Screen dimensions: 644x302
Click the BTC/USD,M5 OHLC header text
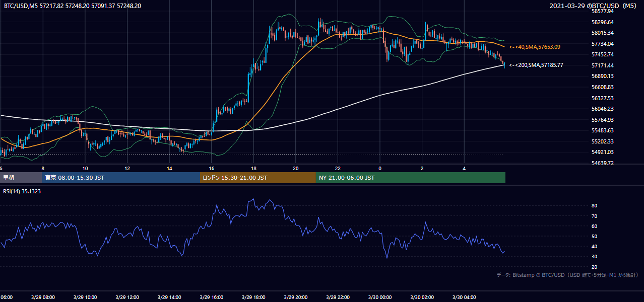pyautogui.click(x=73, y=6)
